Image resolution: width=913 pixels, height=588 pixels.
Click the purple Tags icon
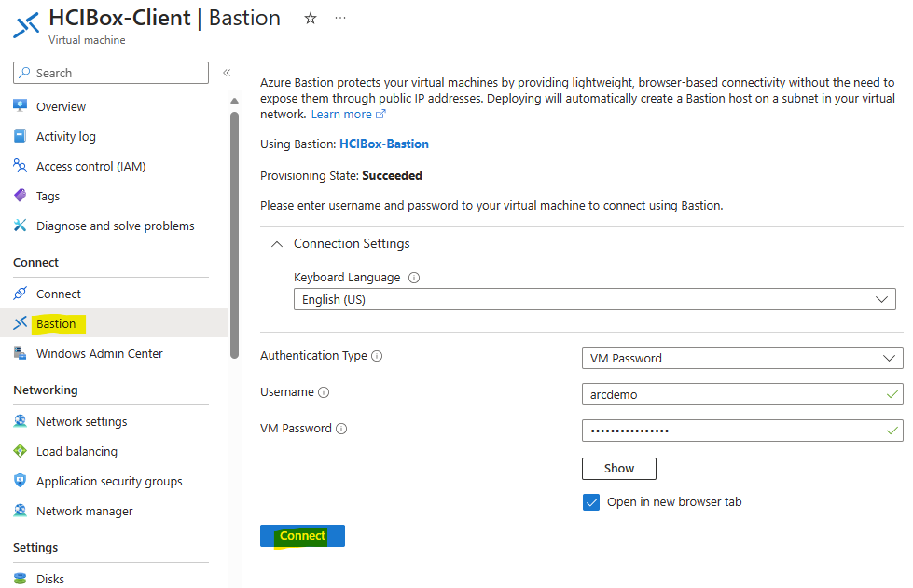[21, 196]
